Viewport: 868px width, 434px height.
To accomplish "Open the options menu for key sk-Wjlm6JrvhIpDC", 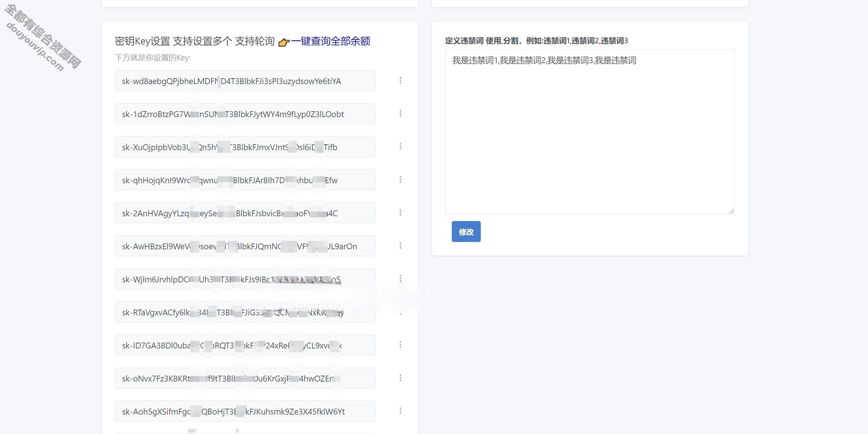I will [x=400, y=279].
